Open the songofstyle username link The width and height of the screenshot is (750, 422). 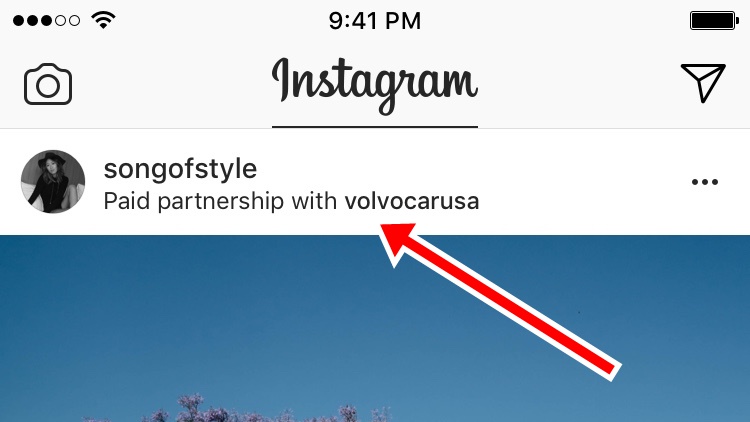click(x=180, y=168)
